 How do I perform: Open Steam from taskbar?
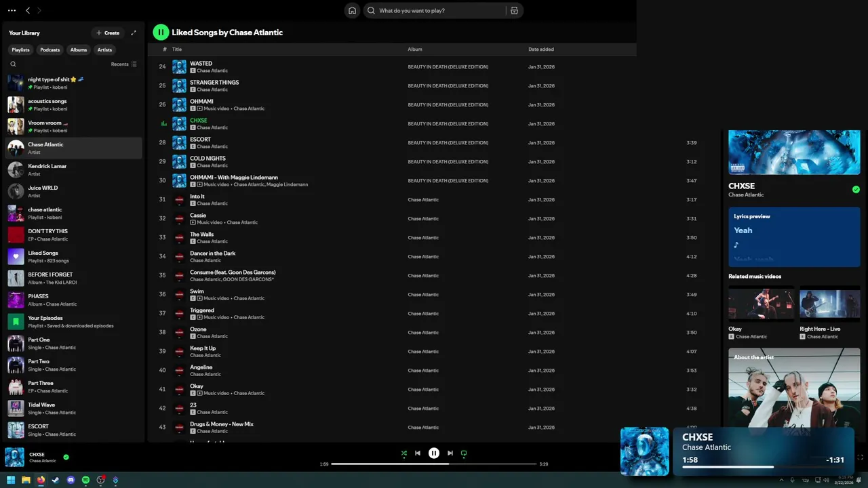(56, 480)
